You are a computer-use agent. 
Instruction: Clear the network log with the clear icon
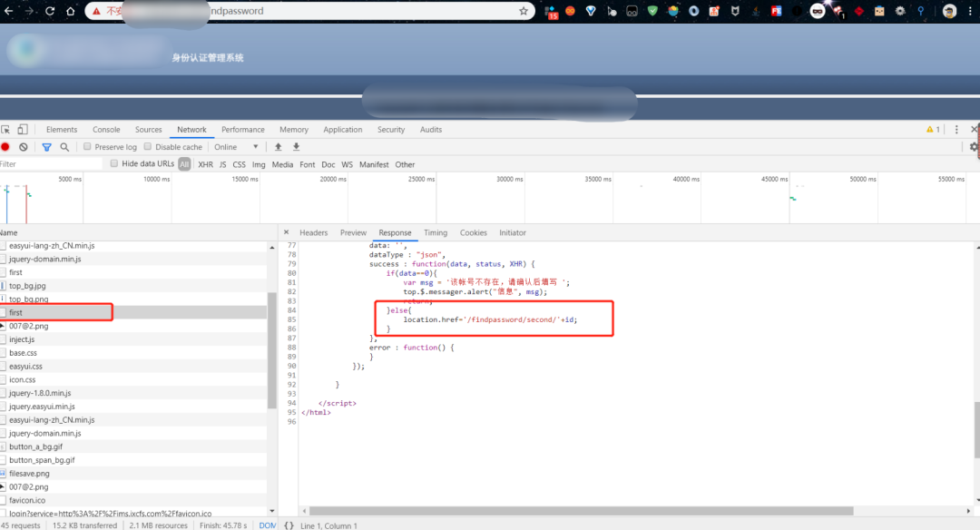click(23, 147)
